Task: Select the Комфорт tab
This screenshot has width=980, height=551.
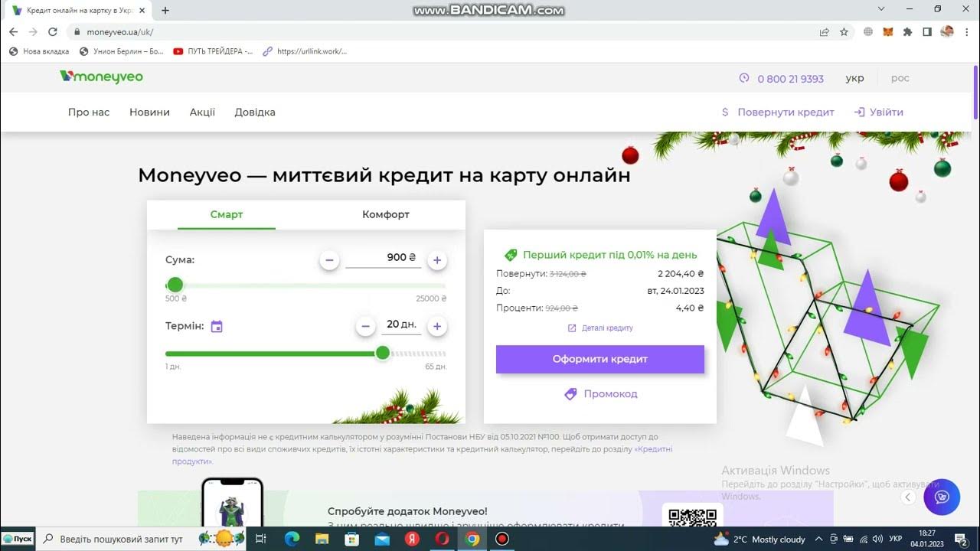Action: (x=386, y=215)
